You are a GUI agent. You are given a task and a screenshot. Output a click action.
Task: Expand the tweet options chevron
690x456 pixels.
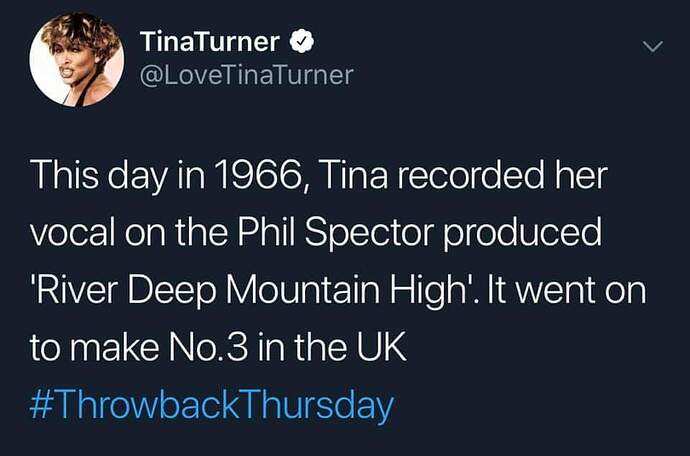coord(652,46)
